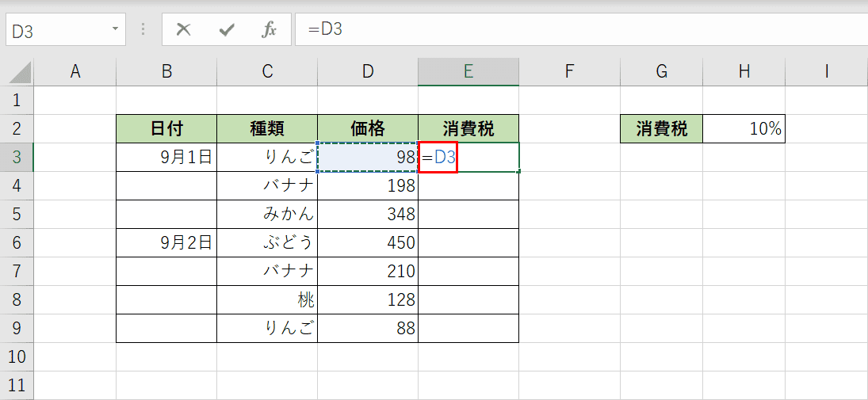Select the price cell with 198
The height and width of the screenshot is (400, 868).
pos(368,186)
